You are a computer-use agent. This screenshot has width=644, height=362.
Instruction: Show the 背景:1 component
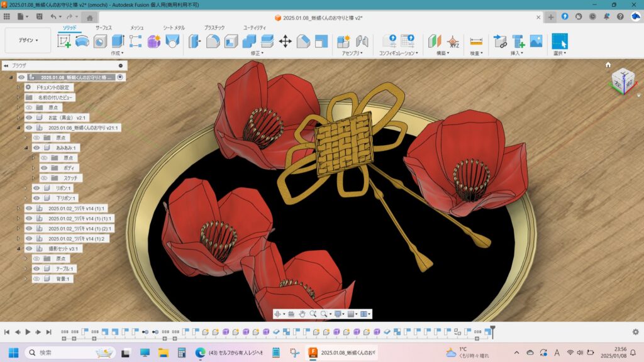(36, 278)
